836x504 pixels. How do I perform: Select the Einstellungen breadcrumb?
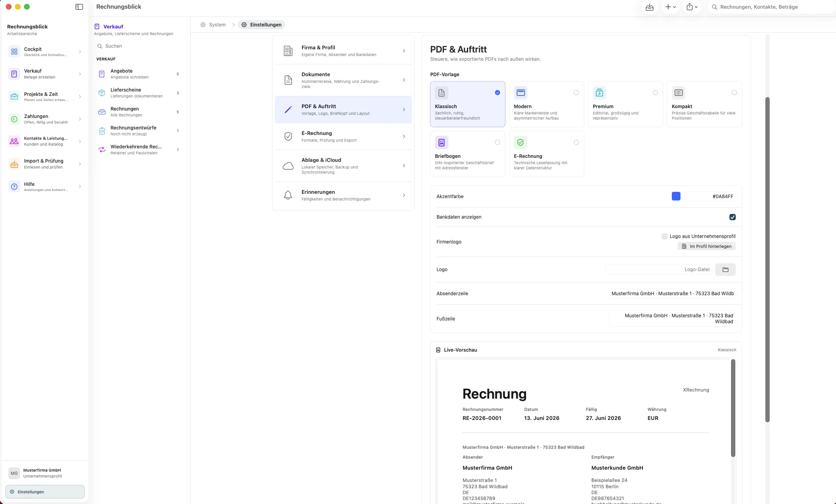tap(261, 24)
